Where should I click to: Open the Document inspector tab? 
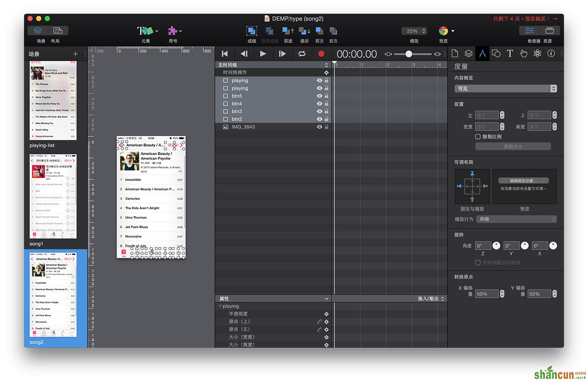[x=455, y=53]
